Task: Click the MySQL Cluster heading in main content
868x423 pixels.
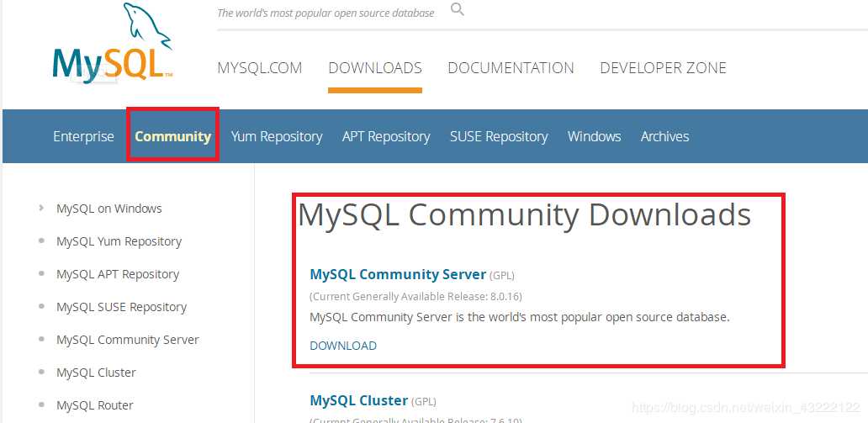Action: coord(358,400)
